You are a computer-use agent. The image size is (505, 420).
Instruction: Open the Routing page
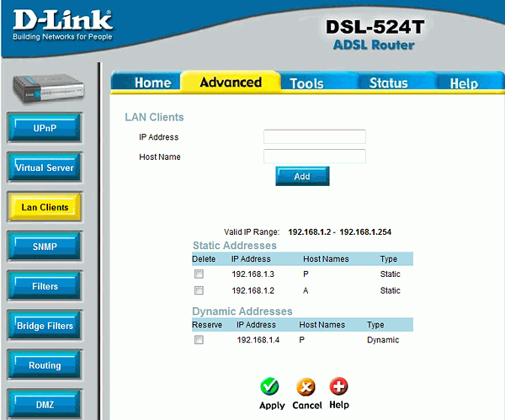[x=45, y=365]
